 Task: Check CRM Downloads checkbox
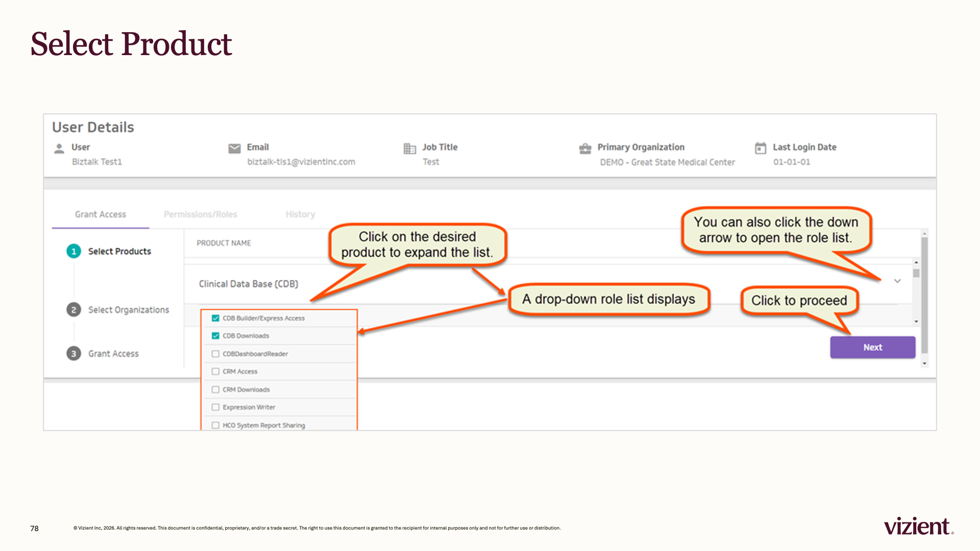215,389
